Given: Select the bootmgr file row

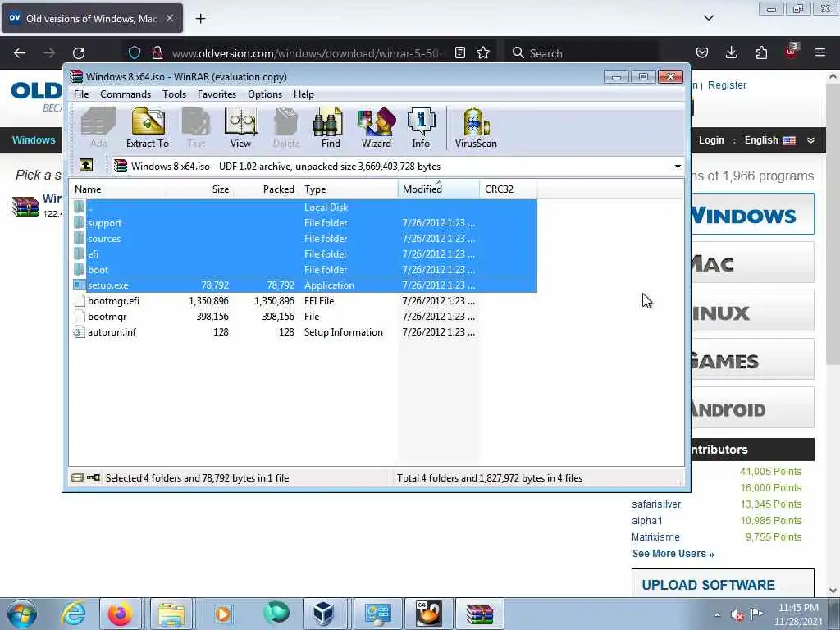Looking at the screenshot, I should [x=304, y=316].
